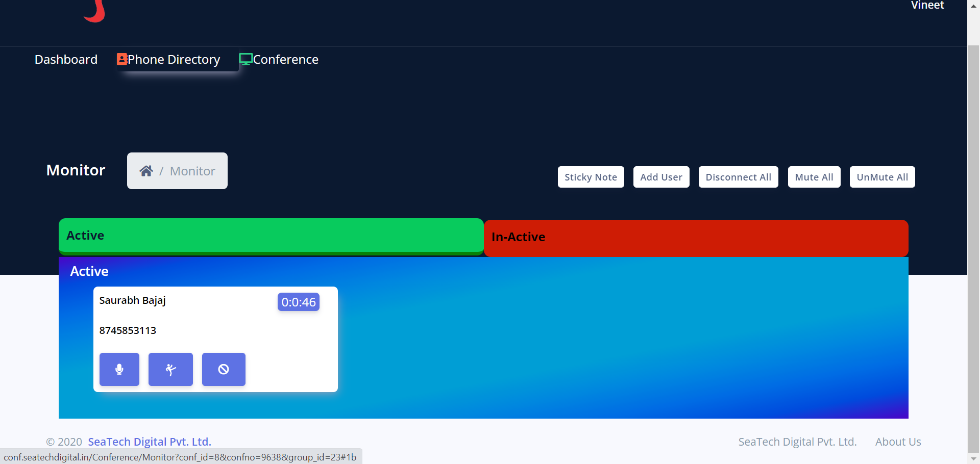
Task: Mute all conference participants
Action: tap(814, 177)
